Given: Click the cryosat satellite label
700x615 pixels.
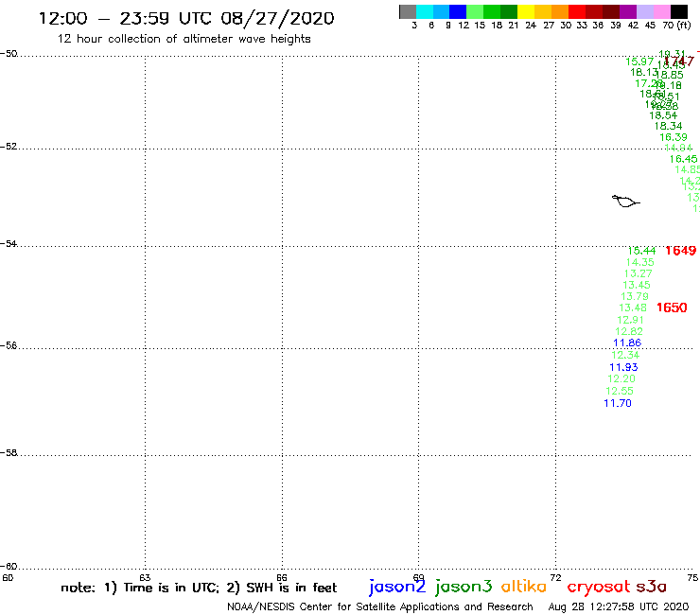Looking at the screenshot, I should click(x=599, y=588).
